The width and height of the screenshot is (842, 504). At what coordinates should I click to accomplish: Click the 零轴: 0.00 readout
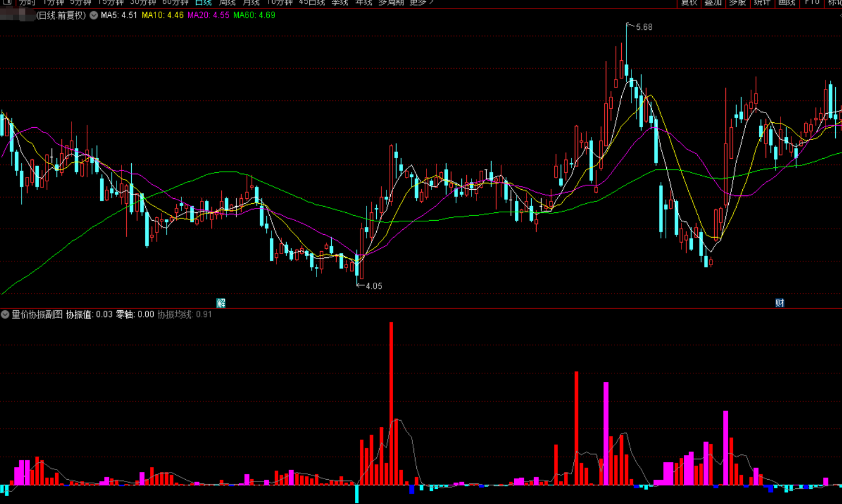(x=135, y=315)
